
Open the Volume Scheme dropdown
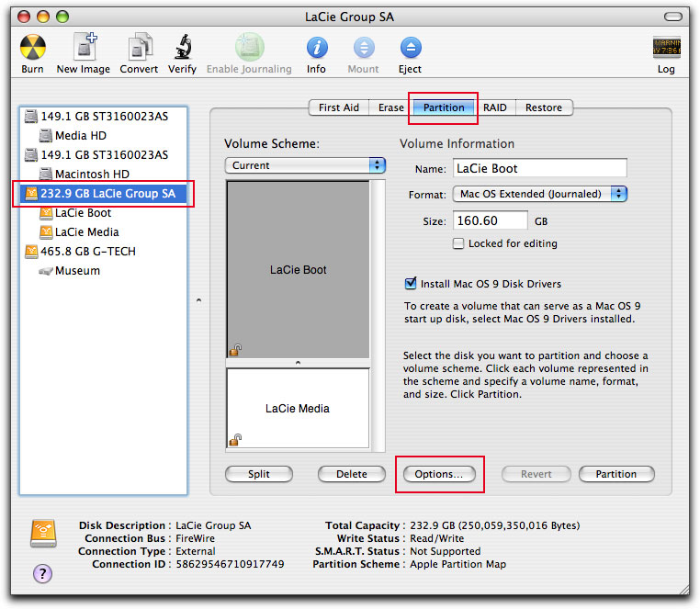[306, 165]
